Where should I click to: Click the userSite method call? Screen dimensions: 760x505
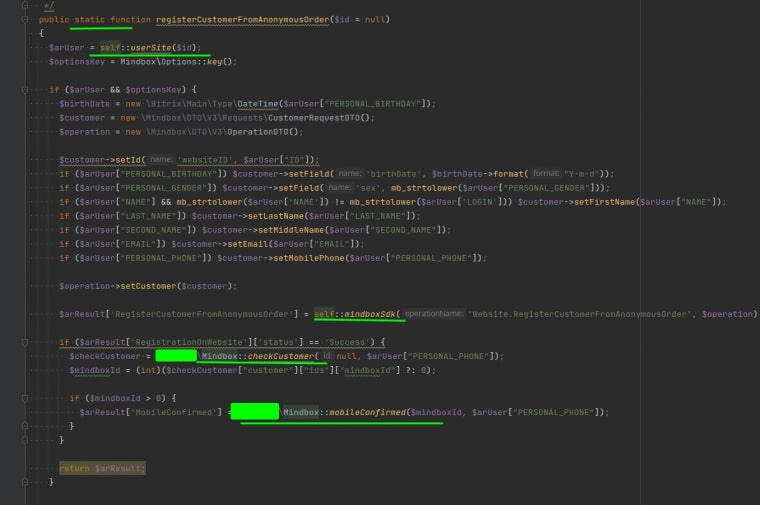pyautogui.click(x=151, y=47)
